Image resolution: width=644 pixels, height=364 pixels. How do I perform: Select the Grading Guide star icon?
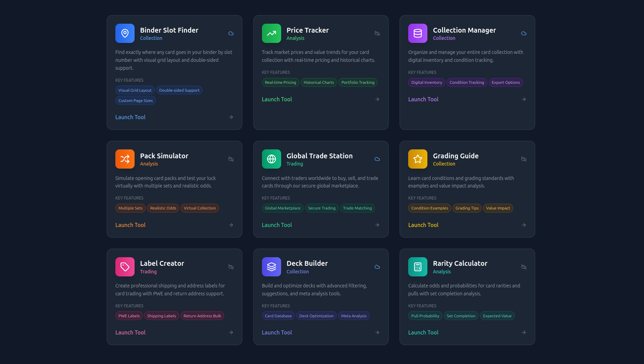(x=417, y=159)
